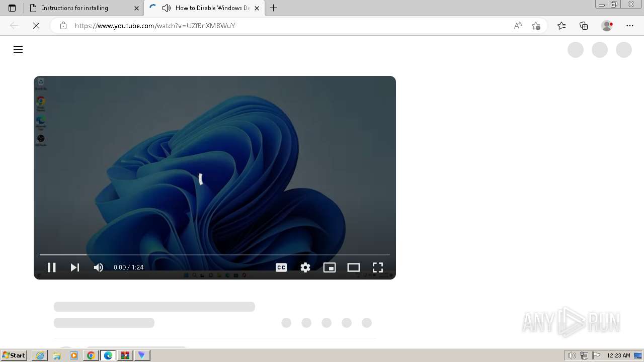
Task: Open Read aloud feature
Action: point(518,26)
